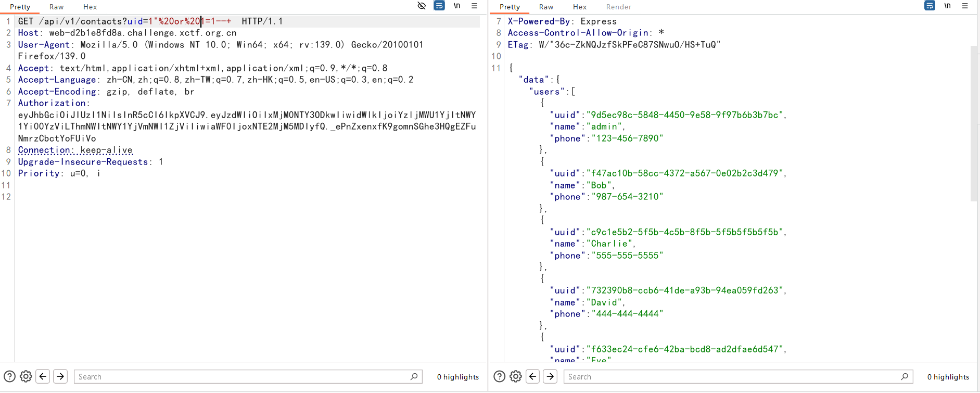Click the Accept-Encoding header
980x393 pixels.
pos(106,92)
